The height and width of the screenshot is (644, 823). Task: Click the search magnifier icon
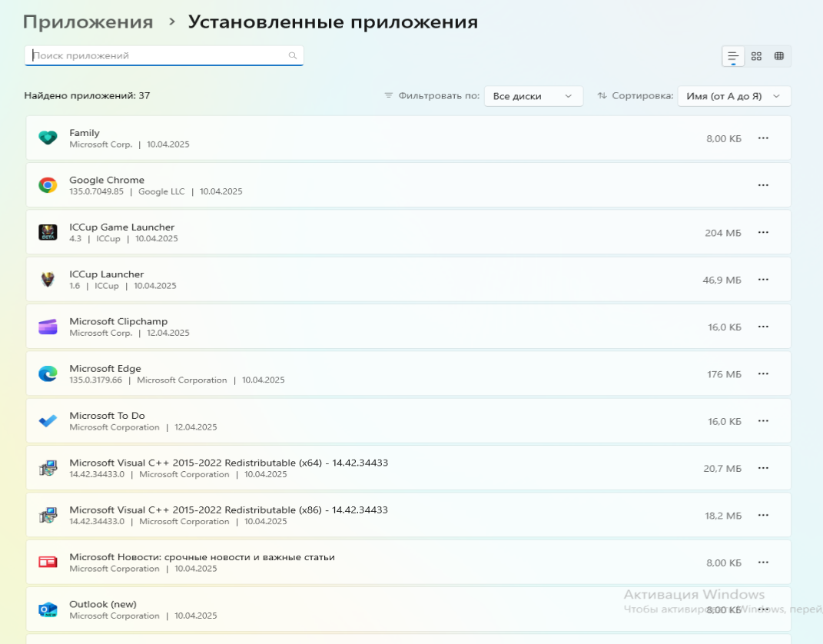pos(292,55)
